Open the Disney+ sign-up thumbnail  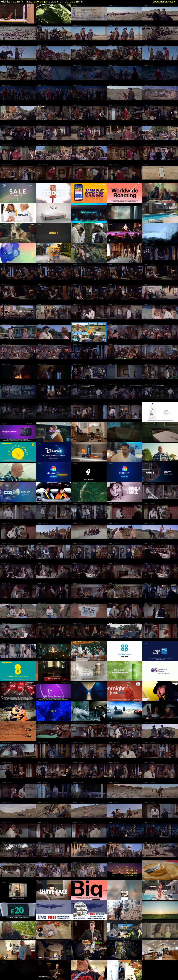click(53, 452)
